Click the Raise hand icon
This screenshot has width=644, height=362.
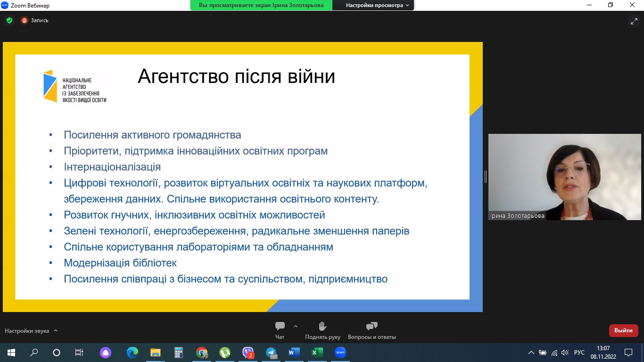(x=322, y=326)
